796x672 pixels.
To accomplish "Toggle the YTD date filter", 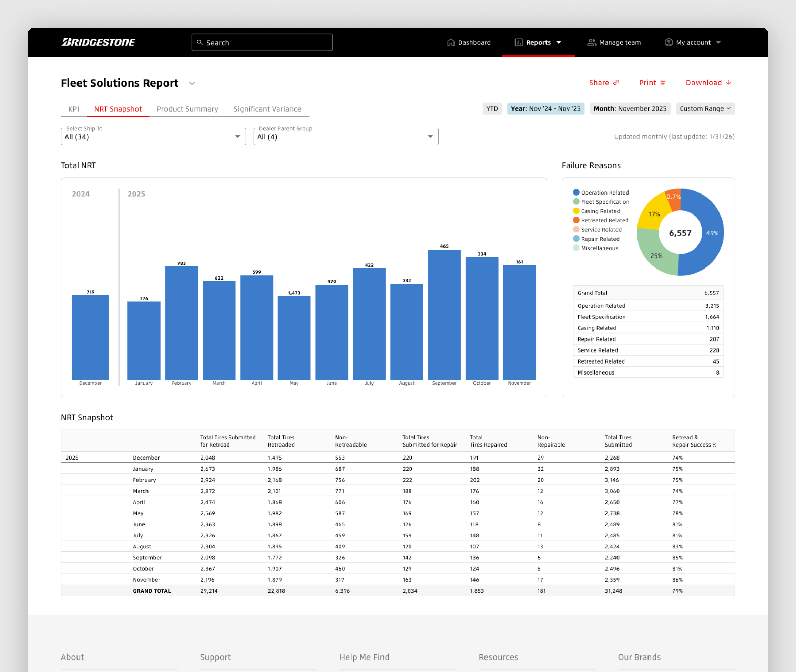I will (492, 108).
